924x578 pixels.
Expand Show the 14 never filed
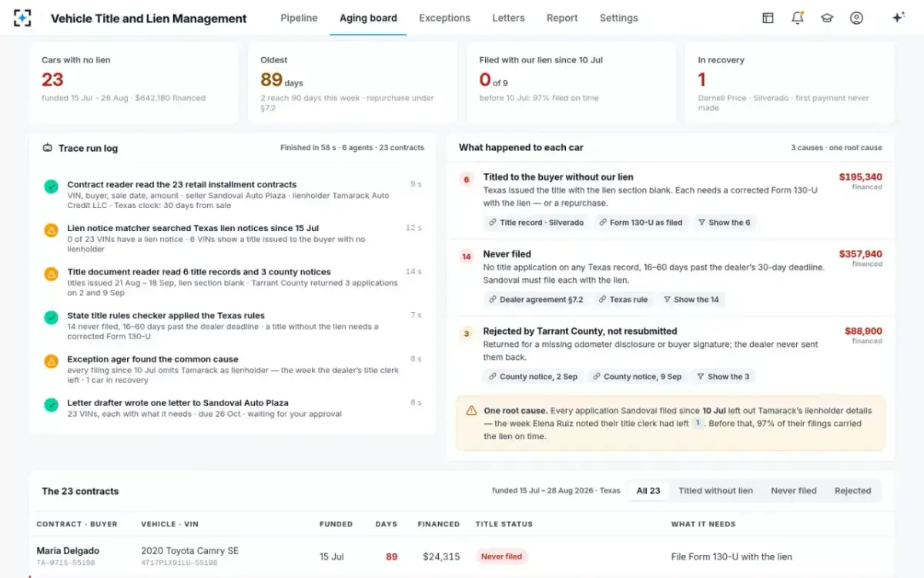coord(691,300)
